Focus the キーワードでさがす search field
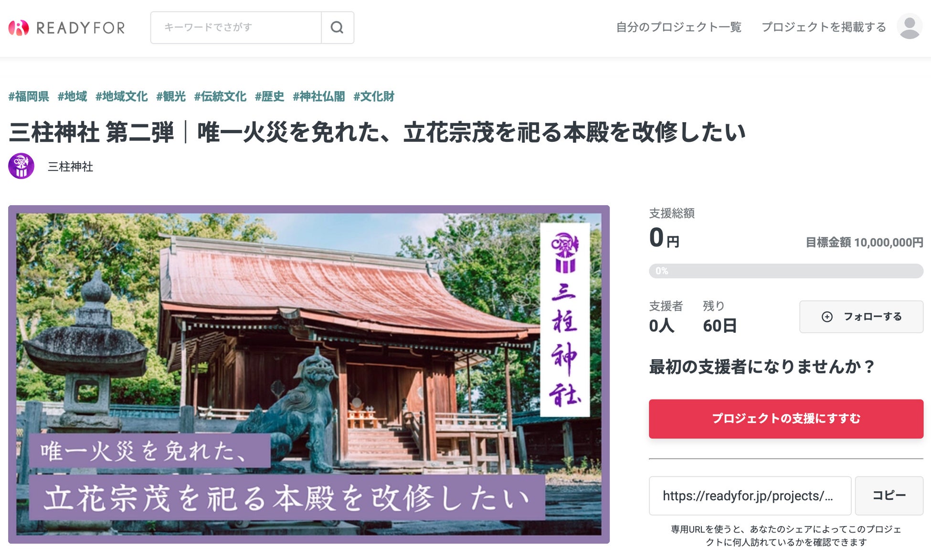Screen dimensions: 931x560 (x=236, y=28)
